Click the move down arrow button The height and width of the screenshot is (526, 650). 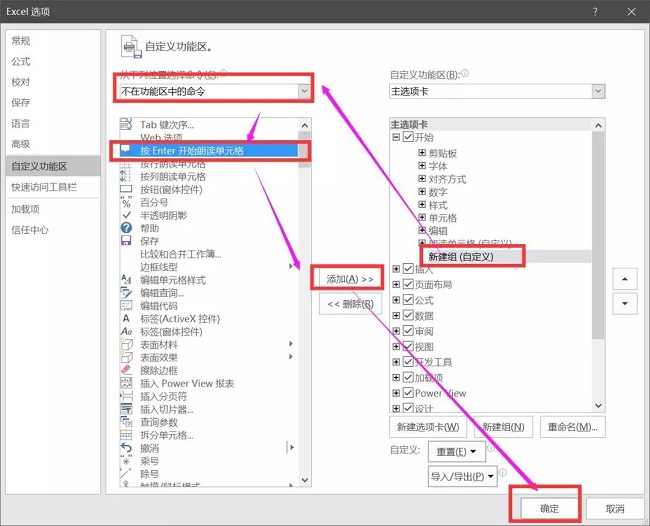(x=625, y=303)
